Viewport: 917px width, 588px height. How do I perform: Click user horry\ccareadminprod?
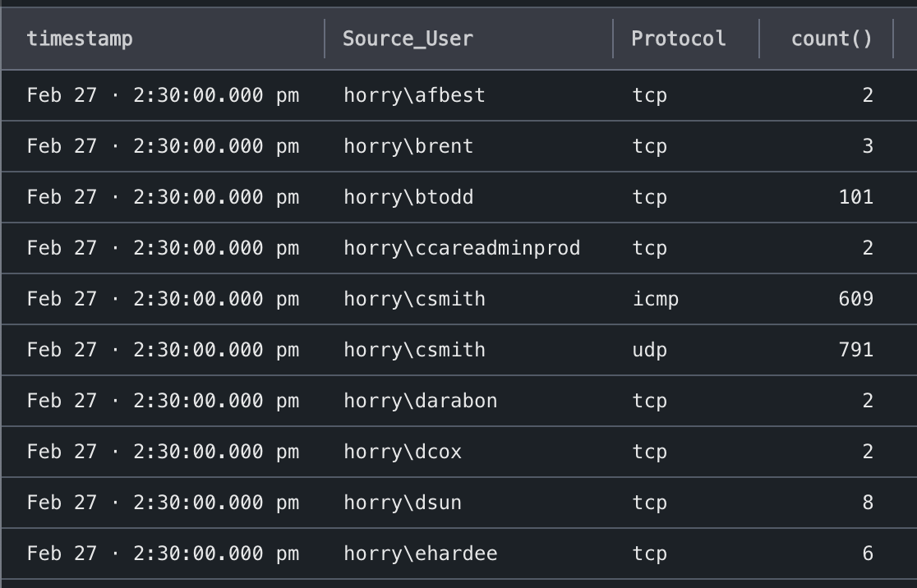pos(462,248)
